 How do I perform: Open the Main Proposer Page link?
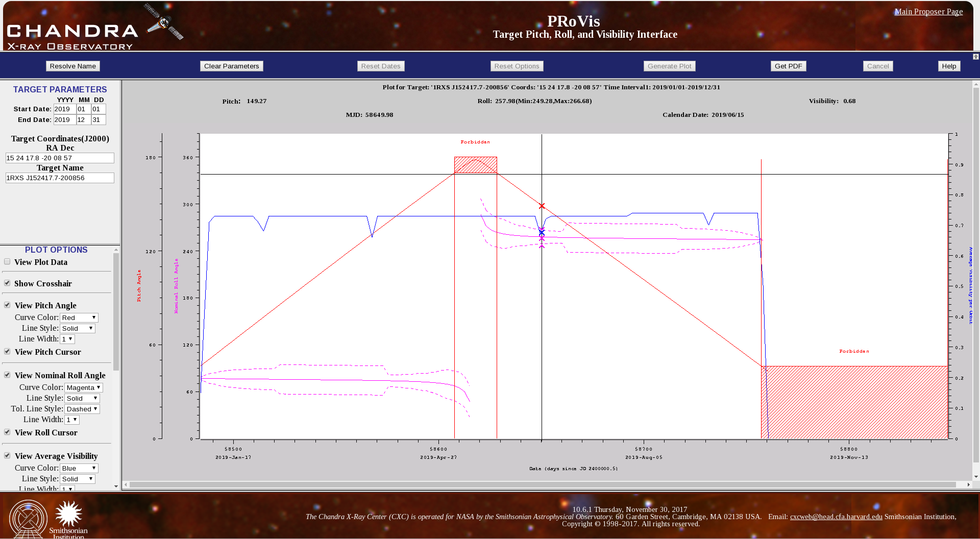tap(928, 12)
